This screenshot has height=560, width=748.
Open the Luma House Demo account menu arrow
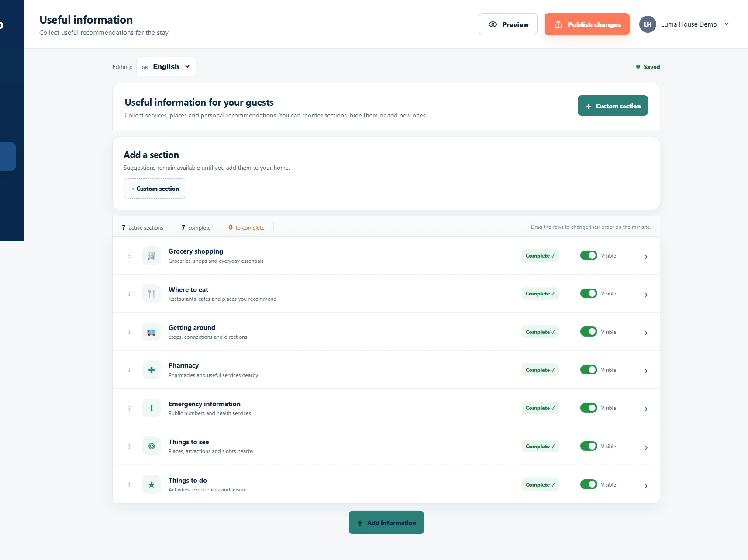(727, 24)
